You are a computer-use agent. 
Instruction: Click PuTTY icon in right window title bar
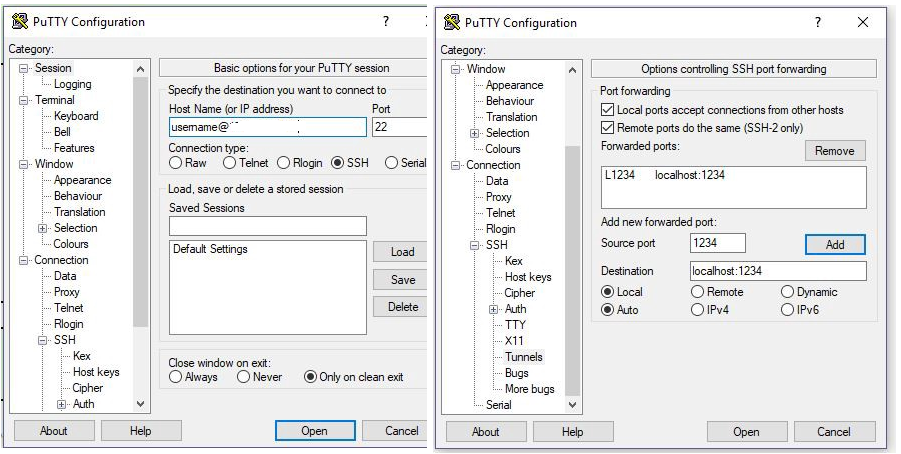coord(452,22)
